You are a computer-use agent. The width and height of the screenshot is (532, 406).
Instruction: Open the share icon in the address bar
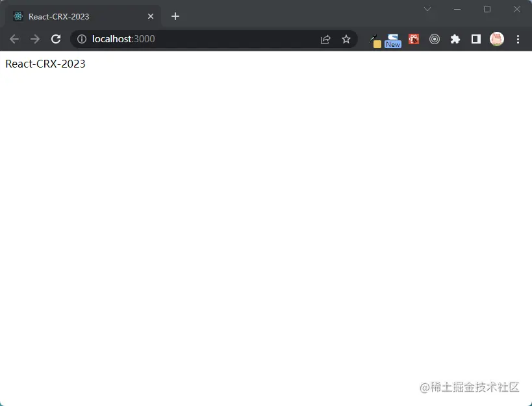(325, 39)
